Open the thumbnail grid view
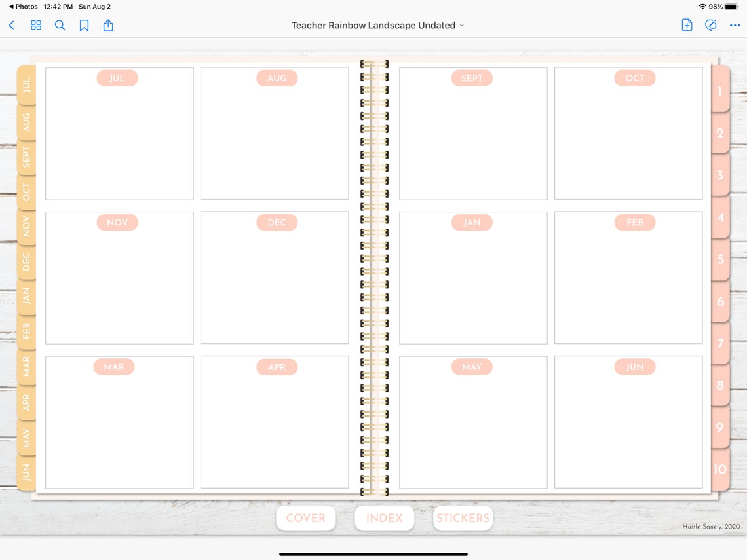This screenshot has height=560, width=747. coord(36,26)
